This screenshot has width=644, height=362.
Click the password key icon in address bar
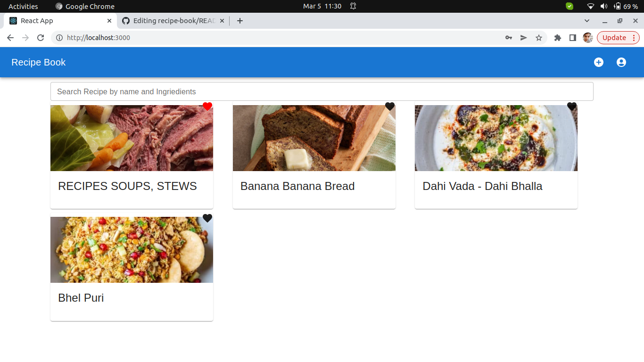point(509,38)
